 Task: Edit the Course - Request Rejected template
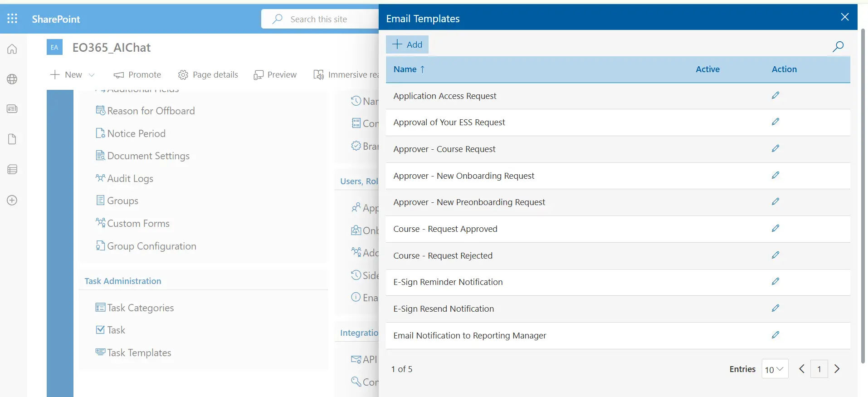(775, 255)
